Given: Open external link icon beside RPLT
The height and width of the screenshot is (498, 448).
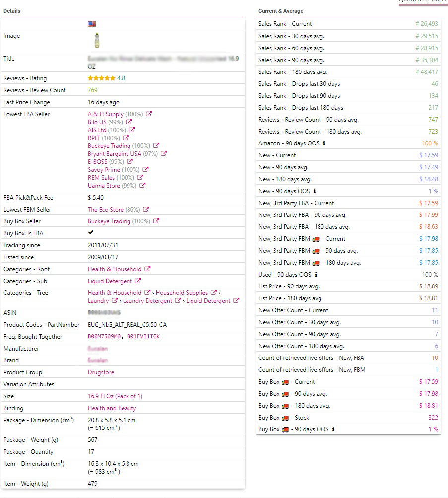Looking at the screenshot, I should 126,138.
